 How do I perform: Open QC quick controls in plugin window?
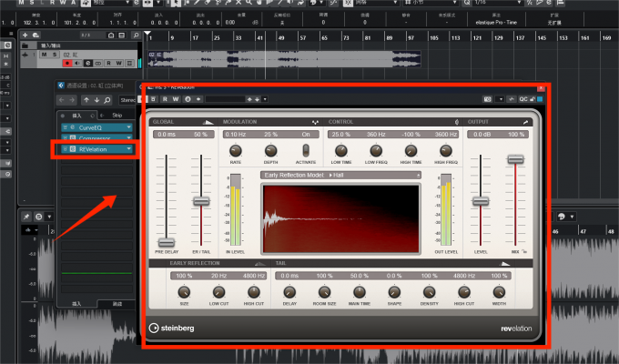pyautogui.click(x=523, y=99)
